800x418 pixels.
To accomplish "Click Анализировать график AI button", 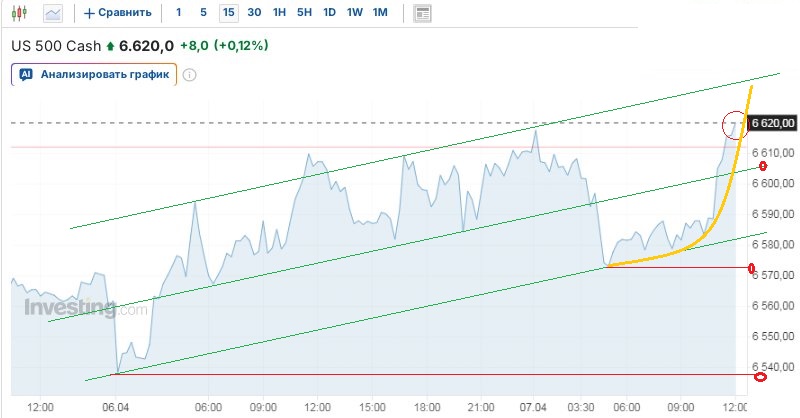I will click(94, 74).
